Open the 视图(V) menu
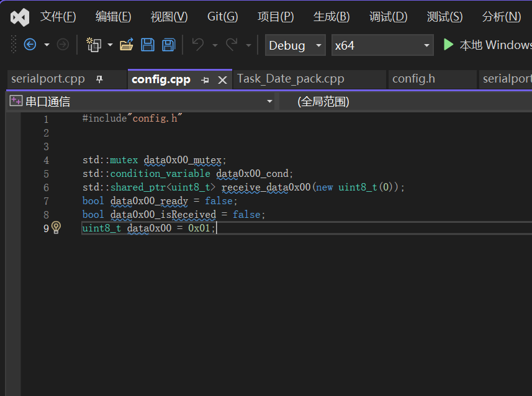Screen dimensions: 532x396 169,17
